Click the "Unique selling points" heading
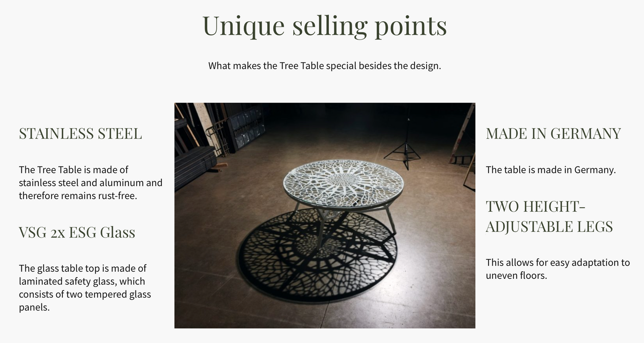 pos(324,25)
